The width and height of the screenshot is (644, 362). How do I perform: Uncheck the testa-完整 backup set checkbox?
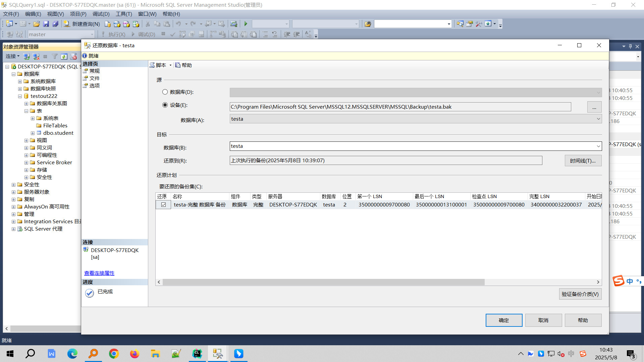163,204
